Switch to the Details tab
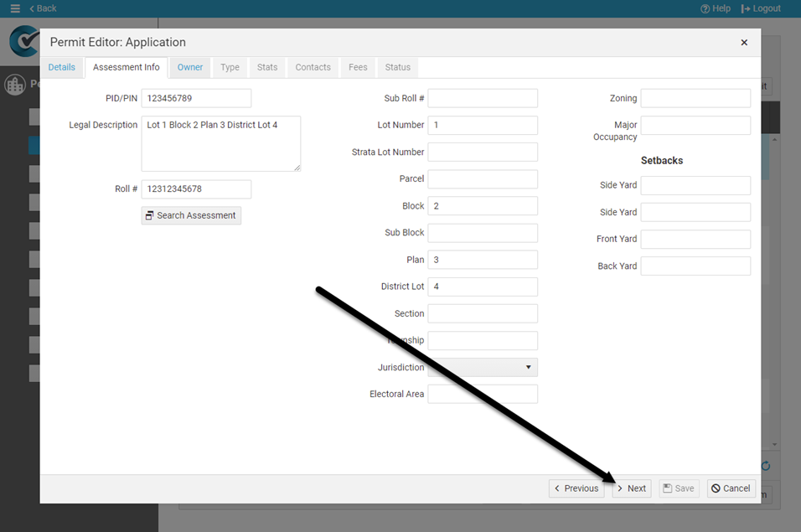The image size is (801, 532). (61, 67)
